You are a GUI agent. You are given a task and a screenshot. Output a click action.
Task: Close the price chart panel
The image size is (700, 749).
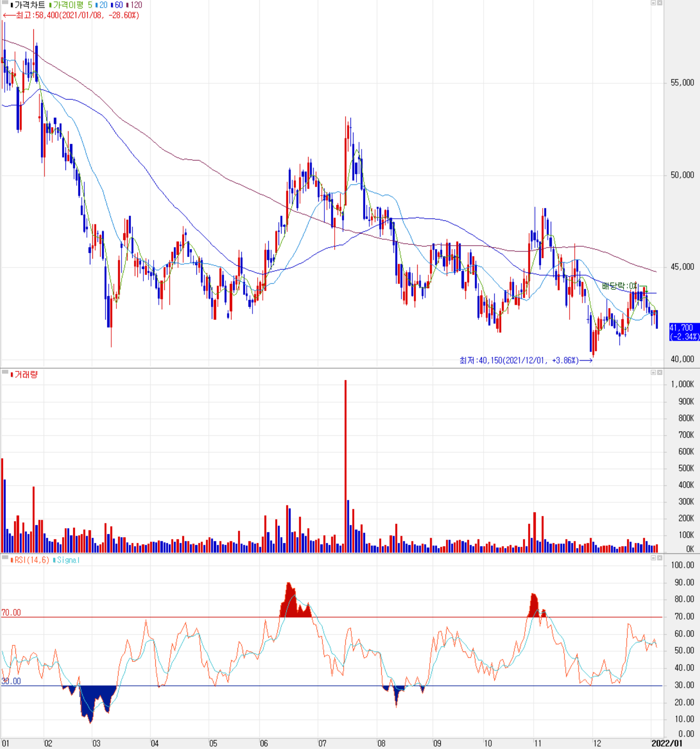[x=660, y=3]
